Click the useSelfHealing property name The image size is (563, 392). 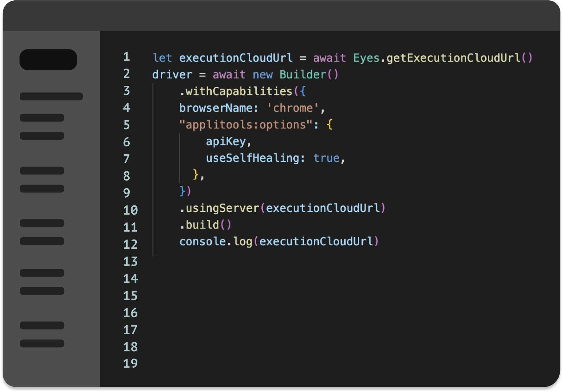[252, 158]
